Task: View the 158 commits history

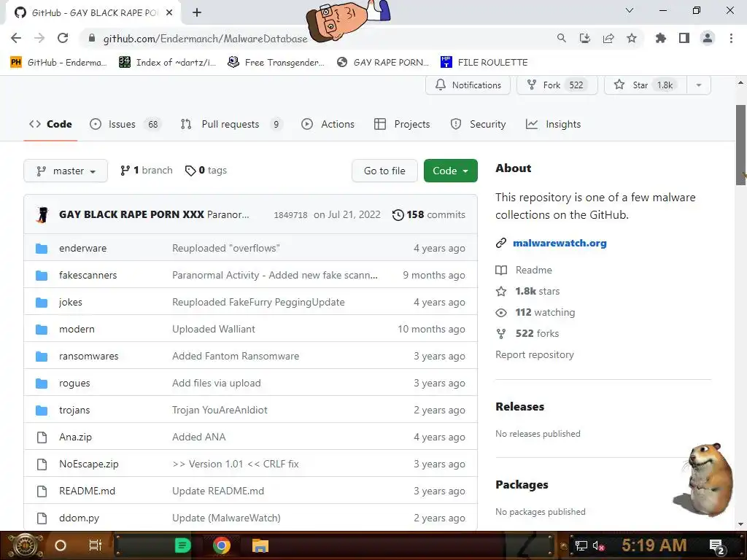Action: [x=428, y=215]
